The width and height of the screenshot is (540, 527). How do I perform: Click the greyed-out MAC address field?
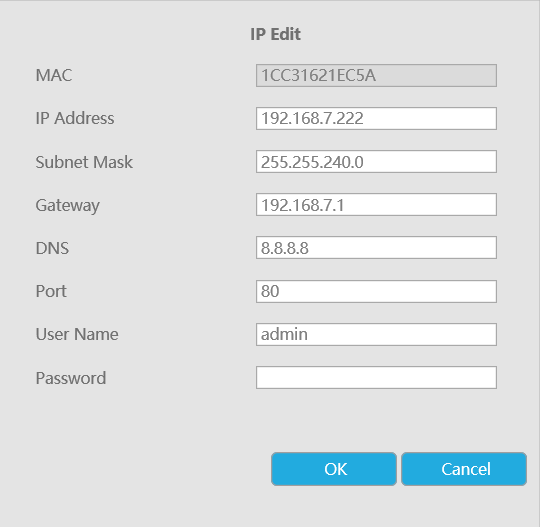tap(376, 75)
